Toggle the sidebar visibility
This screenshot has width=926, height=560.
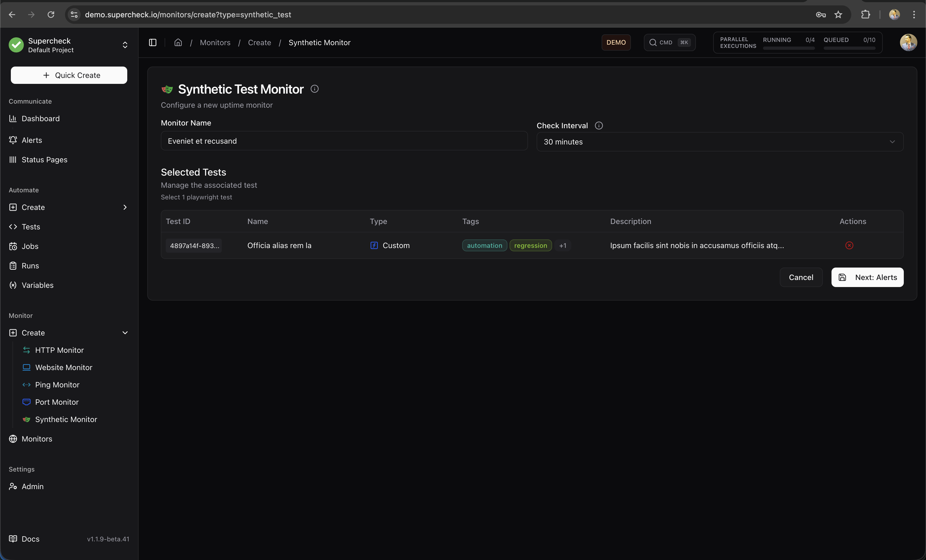point(153,42)
